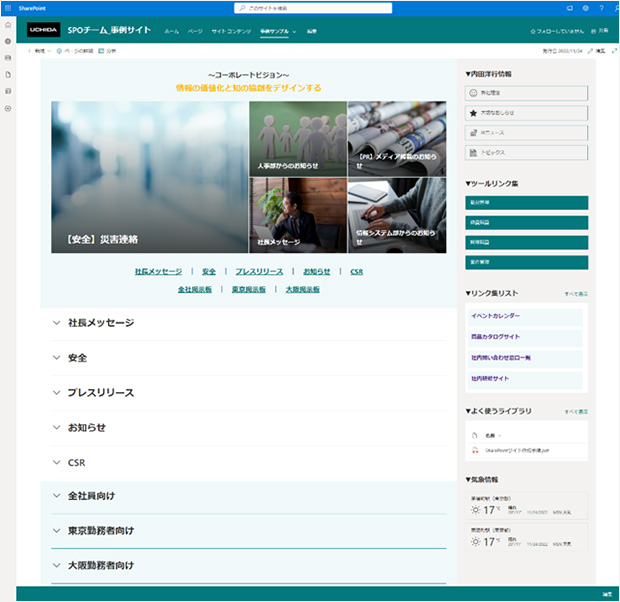Click the settings gear in header

pos(585,8)
